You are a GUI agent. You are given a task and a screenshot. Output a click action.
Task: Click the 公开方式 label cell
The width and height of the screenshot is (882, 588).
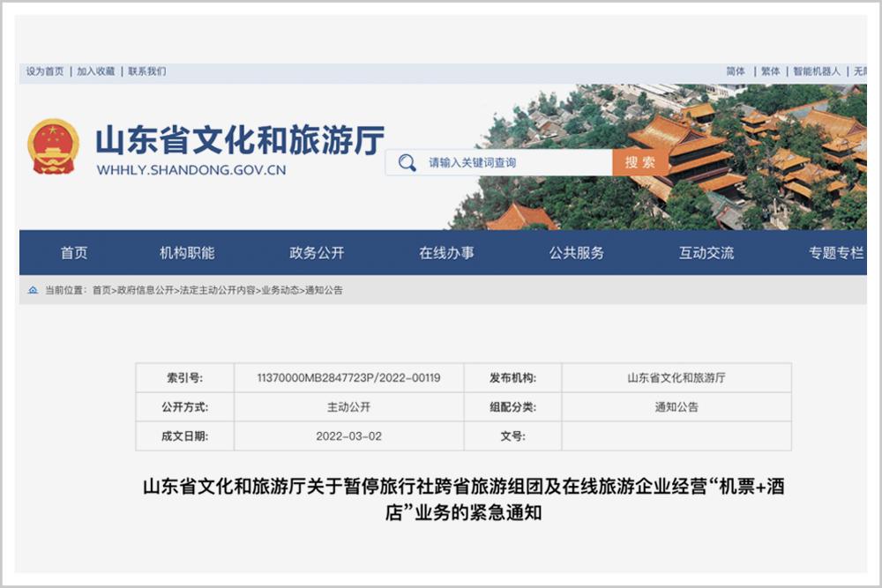point(185,407)
